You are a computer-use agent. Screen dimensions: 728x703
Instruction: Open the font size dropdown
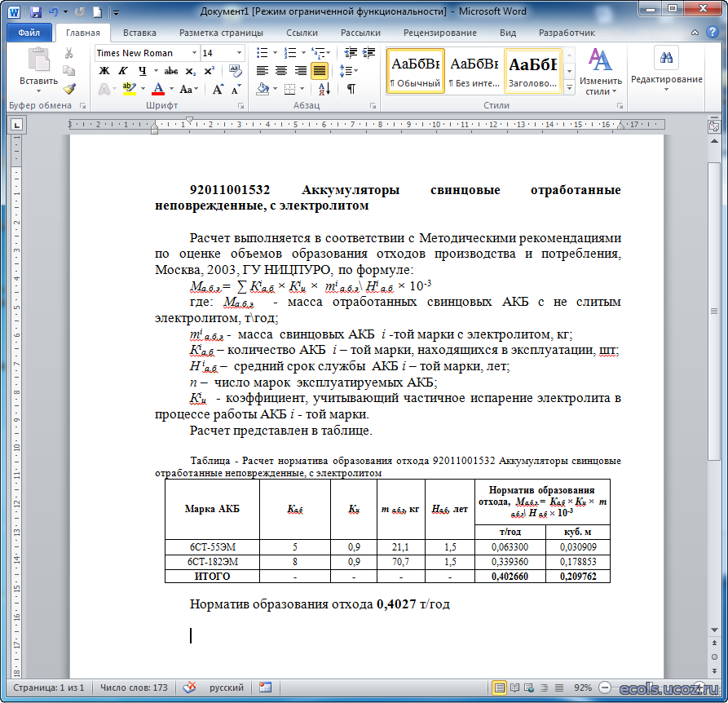[x=239, y=53]
